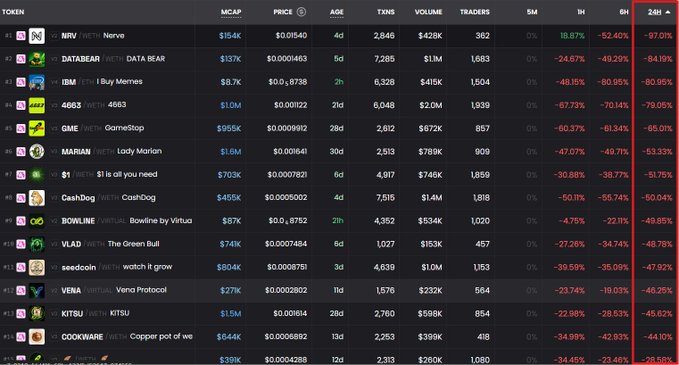Click the 2h age value for IBM
The width and height of the screenshot is (679, 365).
click(339, 82)
